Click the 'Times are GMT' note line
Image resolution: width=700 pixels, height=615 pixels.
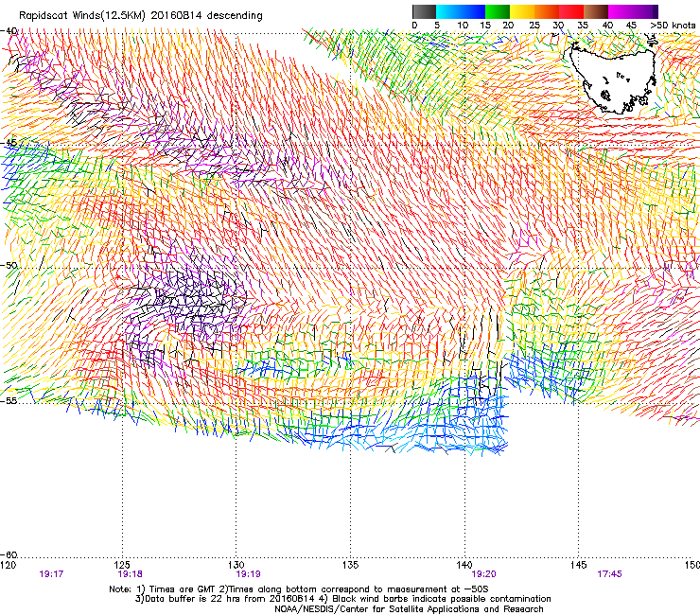pyautogui.click(x=299, y=589)
